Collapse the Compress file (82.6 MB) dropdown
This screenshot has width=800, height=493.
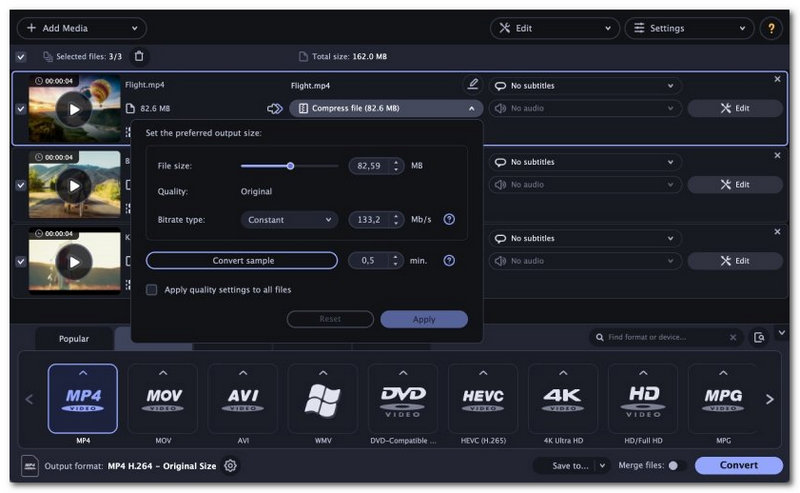click(x=386, y=108)
